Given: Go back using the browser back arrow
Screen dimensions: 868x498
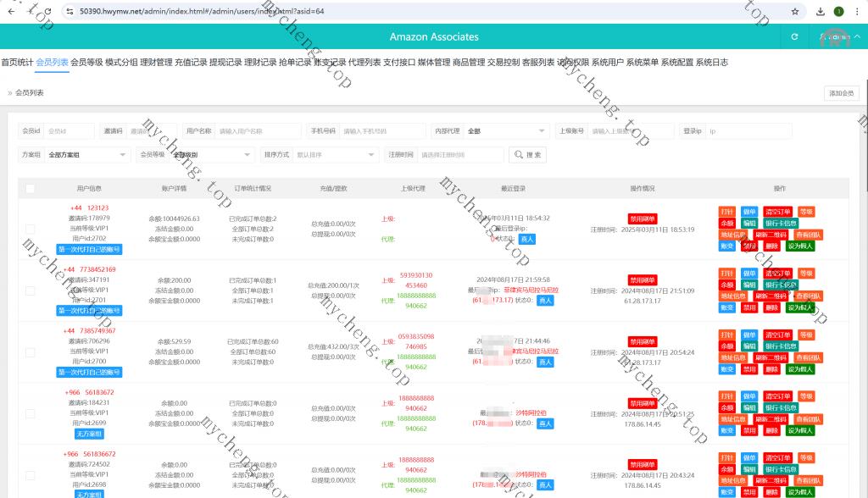Looking at the screenshot, I should coord(9,12).
